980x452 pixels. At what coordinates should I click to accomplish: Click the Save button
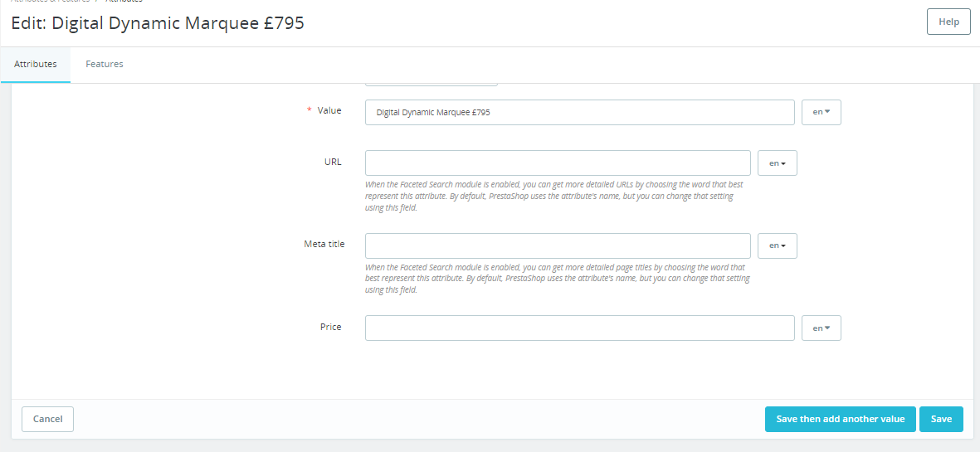coord(941,419)
